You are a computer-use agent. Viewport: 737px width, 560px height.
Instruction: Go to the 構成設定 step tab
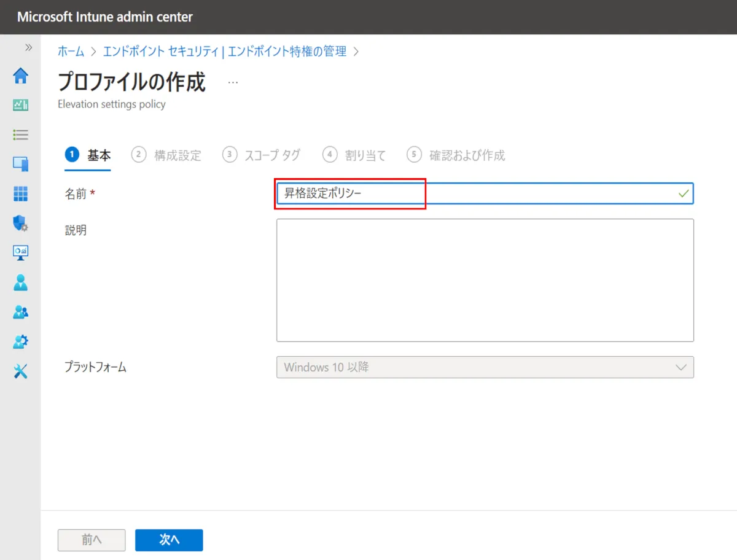tap(166, 155)
